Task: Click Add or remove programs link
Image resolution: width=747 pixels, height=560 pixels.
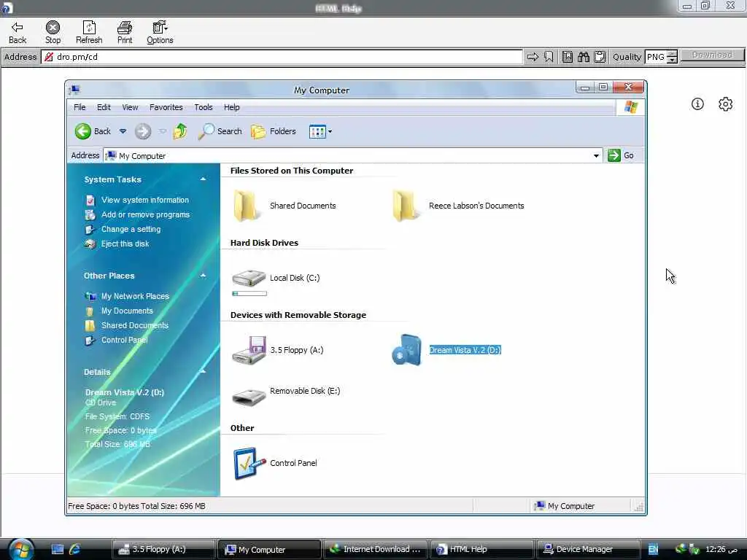Action: click(x=145, y=215)
